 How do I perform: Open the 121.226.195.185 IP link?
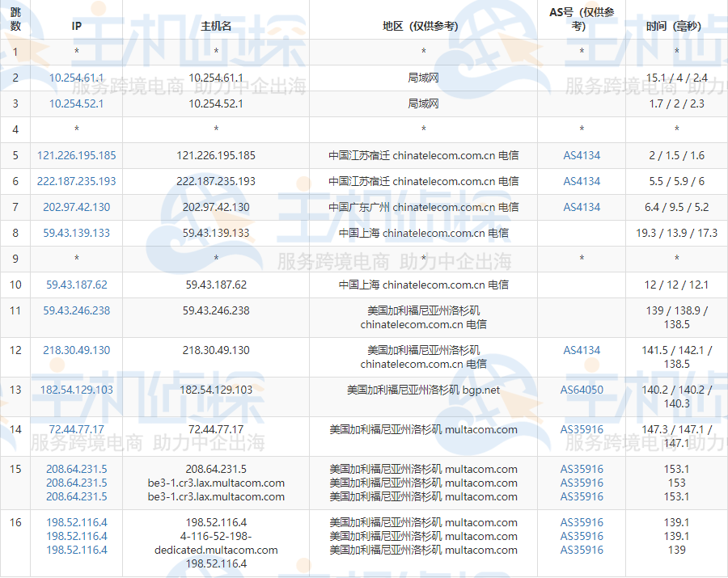(x=76, y=155)
